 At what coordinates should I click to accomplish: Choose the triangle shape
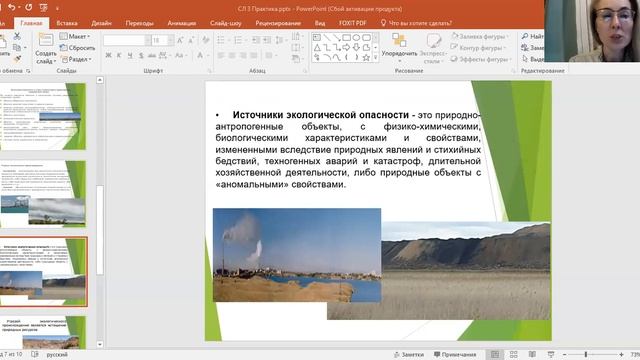(x=317, y=48)
